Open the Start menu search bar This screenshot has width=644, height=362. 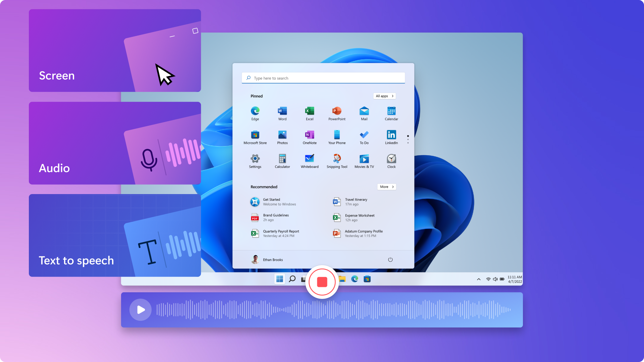click(323, 78)
